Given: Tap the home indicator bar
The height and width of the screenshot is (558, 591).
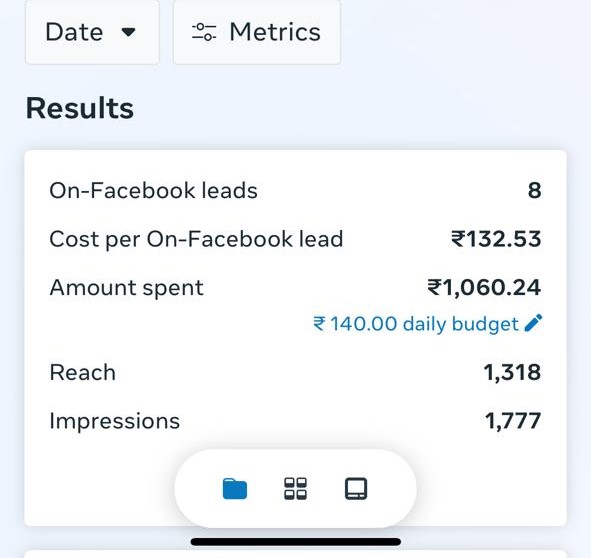Looking at the screenshot, I should point(296,542).
